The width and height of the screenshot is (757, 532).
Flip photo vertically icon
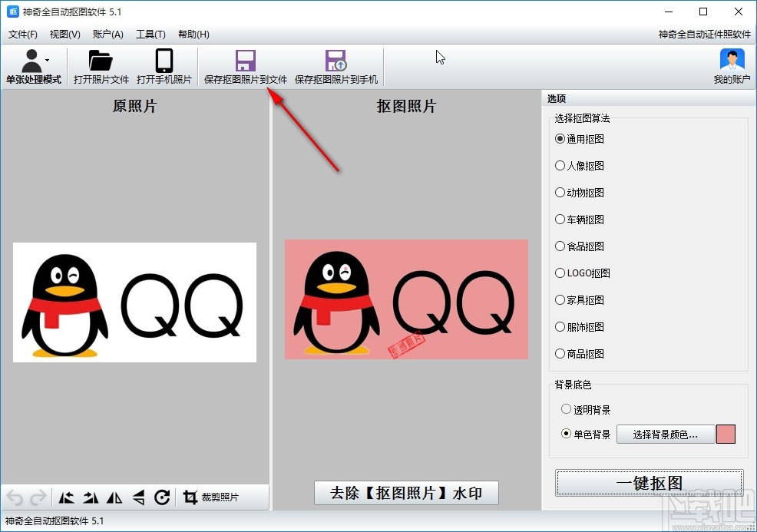point(138,497)
